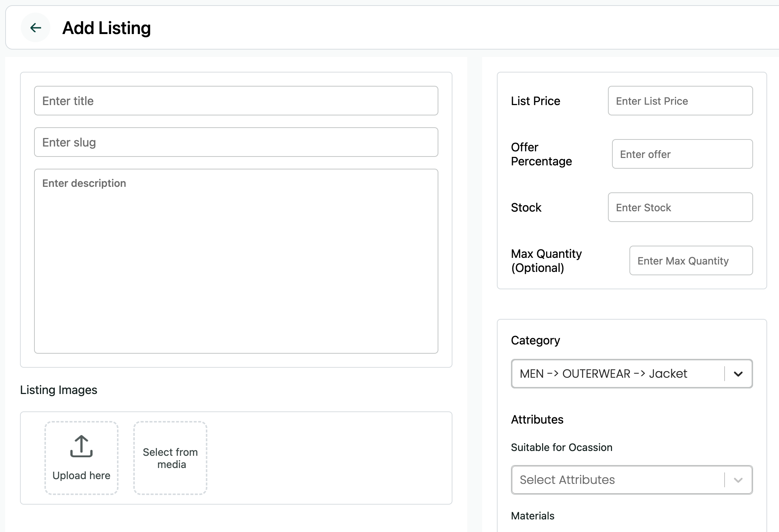Click the Enter title field
Image resolution: width=779 pixels, height=532 pixels.
coord(236,101)
